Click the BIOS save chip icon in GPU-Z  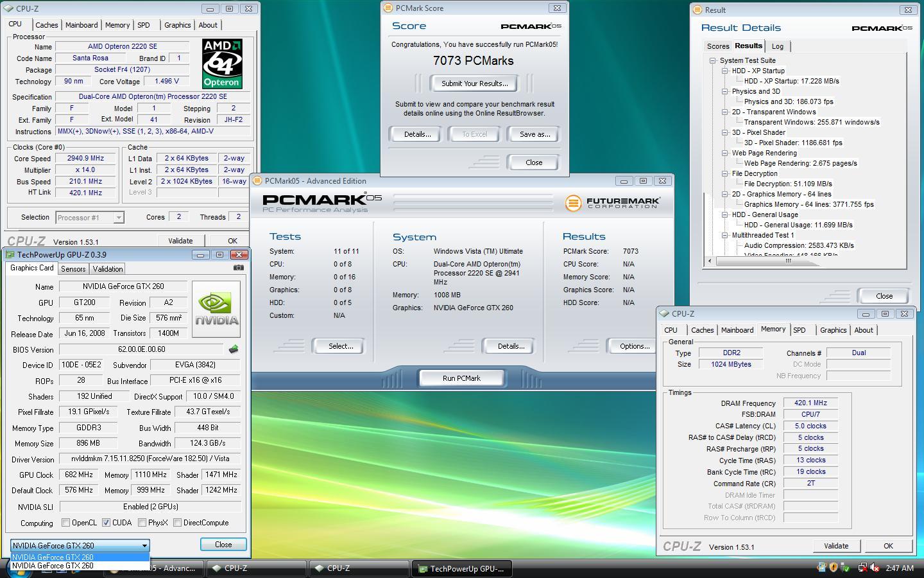click(x=234, y=349)
